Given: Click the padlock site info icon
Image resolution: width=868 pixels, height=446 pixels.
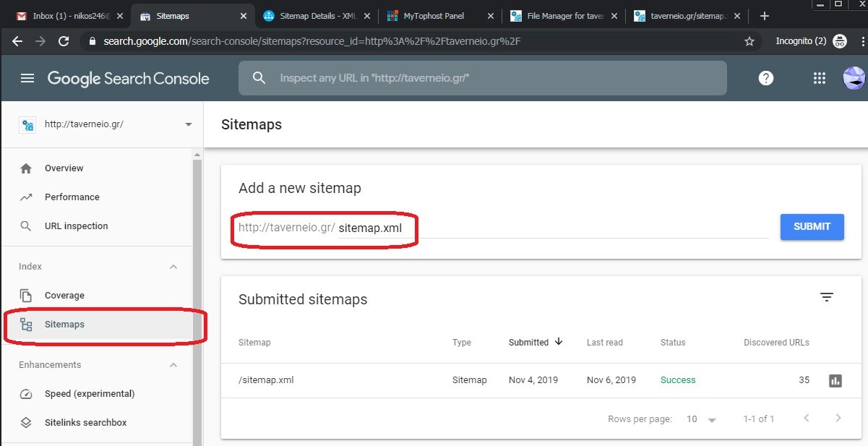Looking at the screenshot, I should click(92, 41).
